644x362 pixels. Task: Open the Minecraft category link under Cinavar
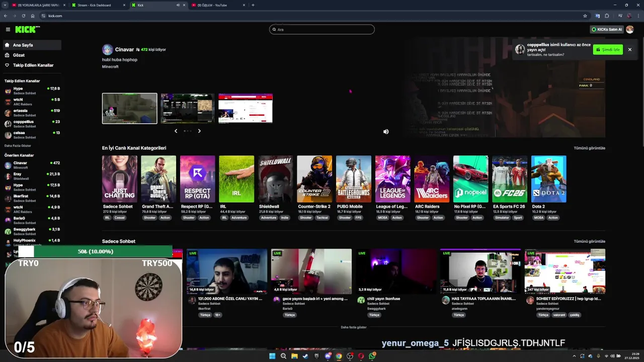coord(110,67)
